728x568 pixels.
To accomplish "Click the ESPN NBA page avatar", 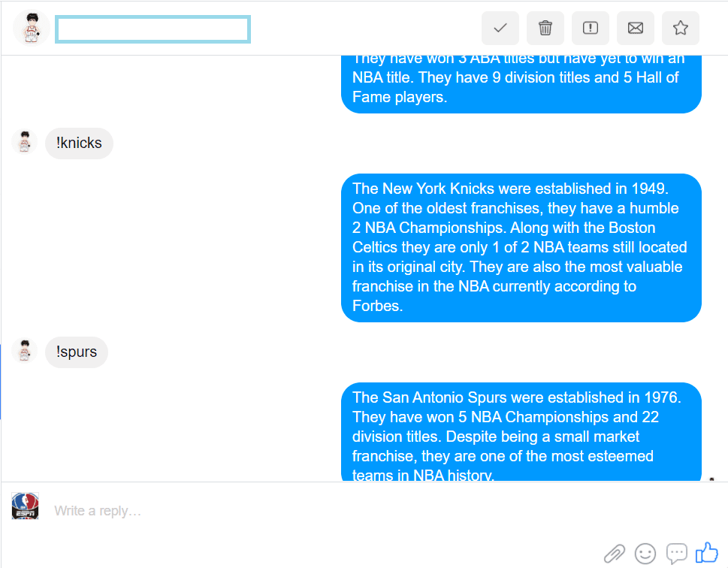I will point(25,506).
